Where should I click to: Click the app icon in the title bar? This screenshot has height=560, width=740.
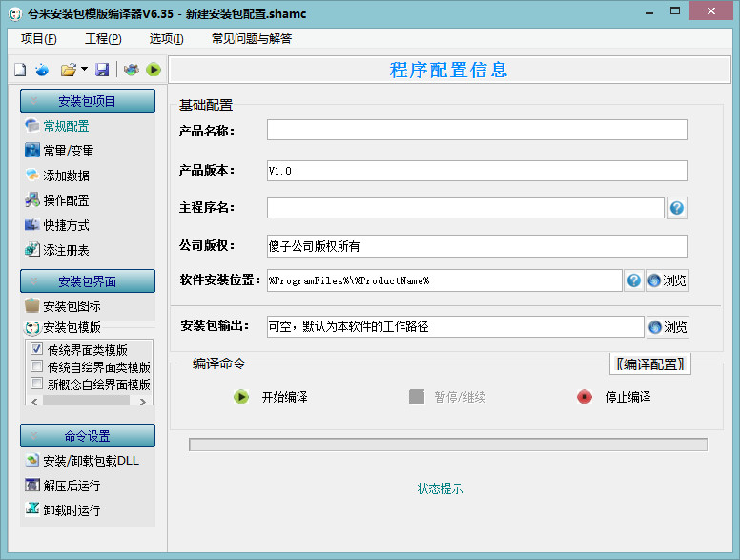(15, 13)
